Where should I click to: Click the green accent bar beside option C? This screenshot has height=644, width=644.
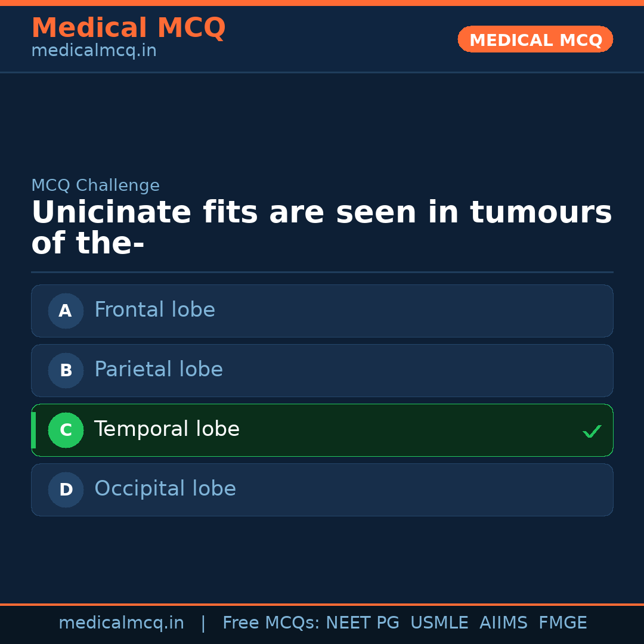(33, 430)
